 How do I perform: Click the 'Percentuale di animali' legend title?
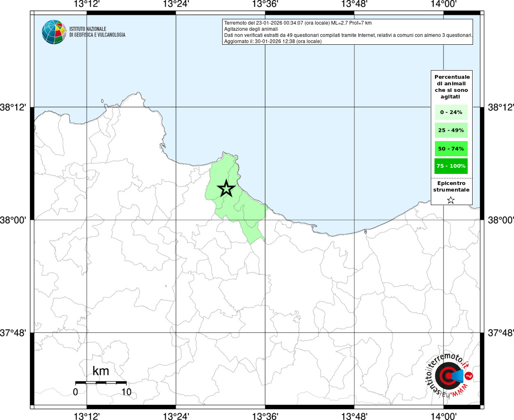pyautogui.click(x=452, y=87)
